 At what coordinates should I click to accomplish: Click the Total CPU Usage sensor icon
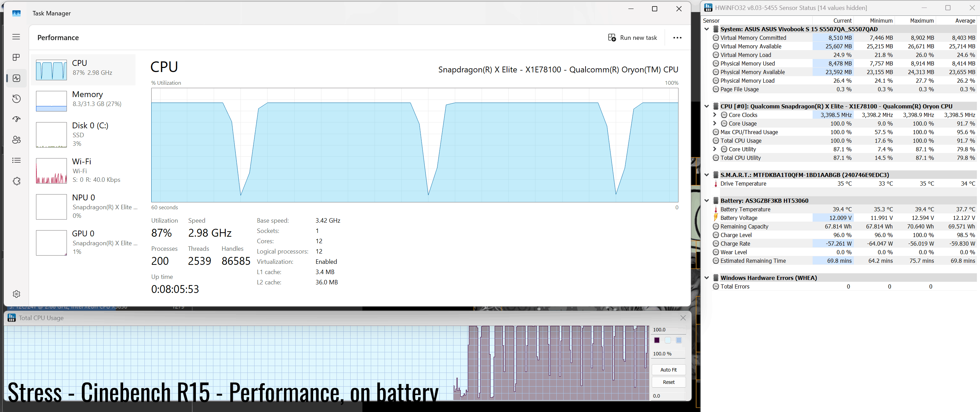pyautogui.click(x=716, y=141)
